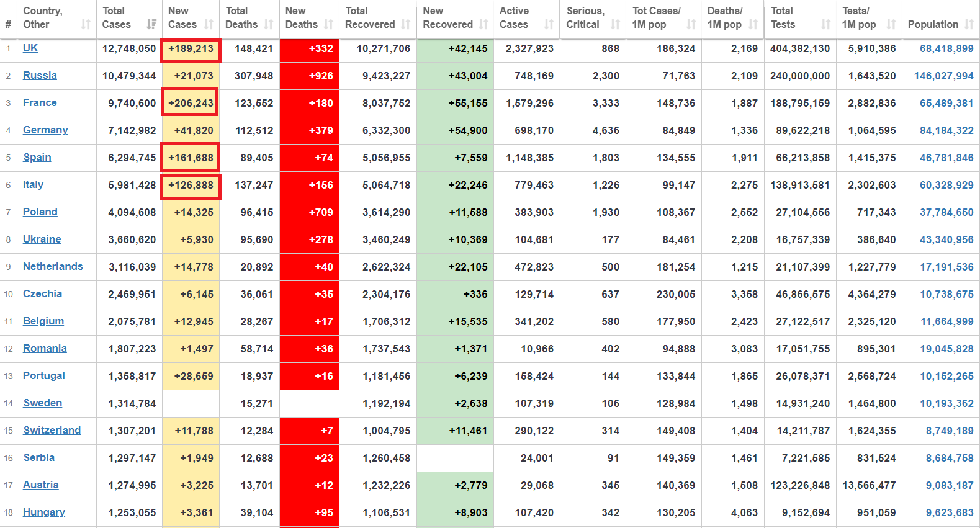Click Hungary's deaths per million 4,063
The image size is (980, 528).
coord(744,512)
